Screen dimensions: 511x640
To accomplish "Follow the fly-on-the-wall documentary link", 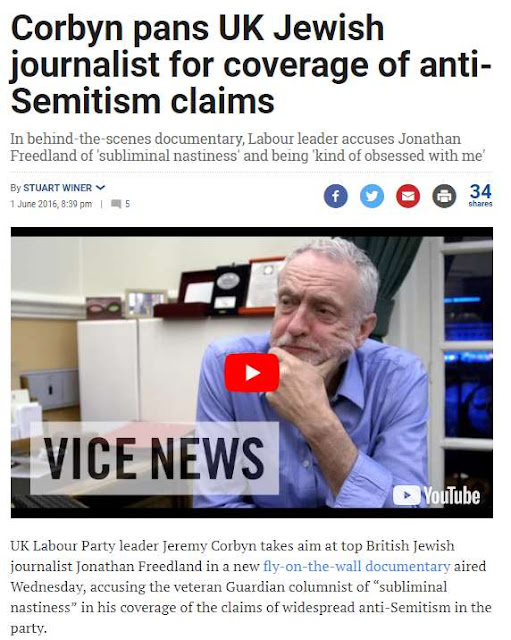I will click(357, 567).
